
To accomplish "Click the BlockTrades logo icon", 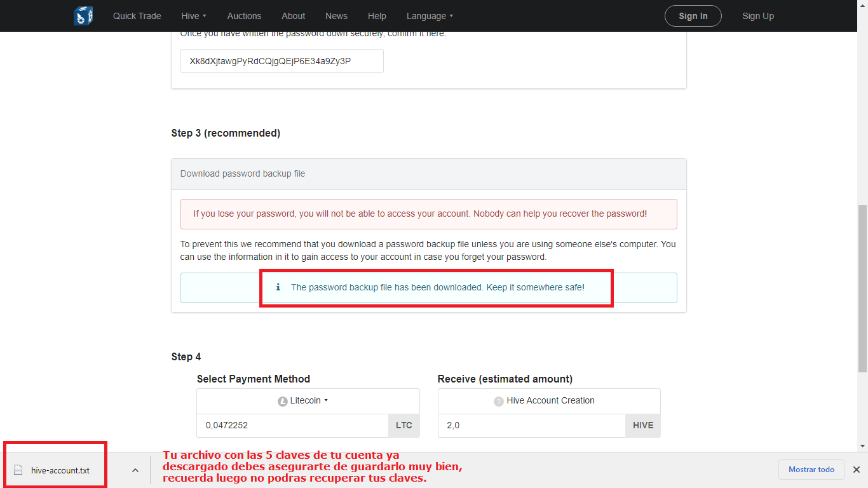I will [83, 16].
